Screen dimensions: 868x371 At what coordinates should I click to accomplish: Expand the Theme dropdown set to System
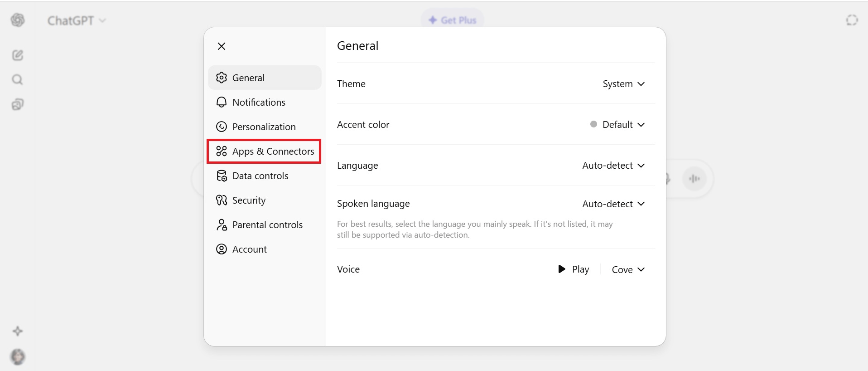[623, 84]
